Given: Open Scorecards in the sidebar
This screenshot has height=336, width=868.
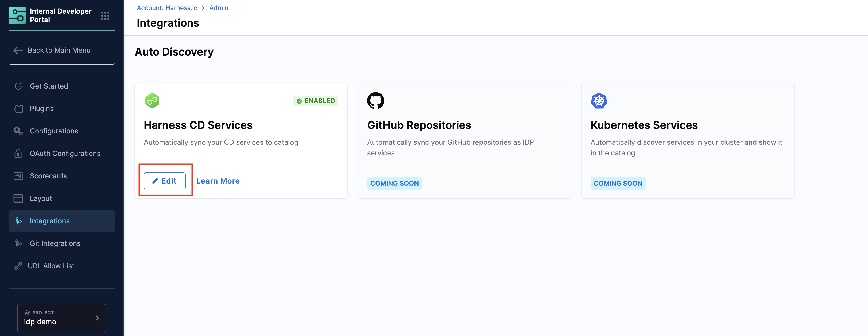Looking at the screenshot, I should pyautogui.click(x=48, y=176).
